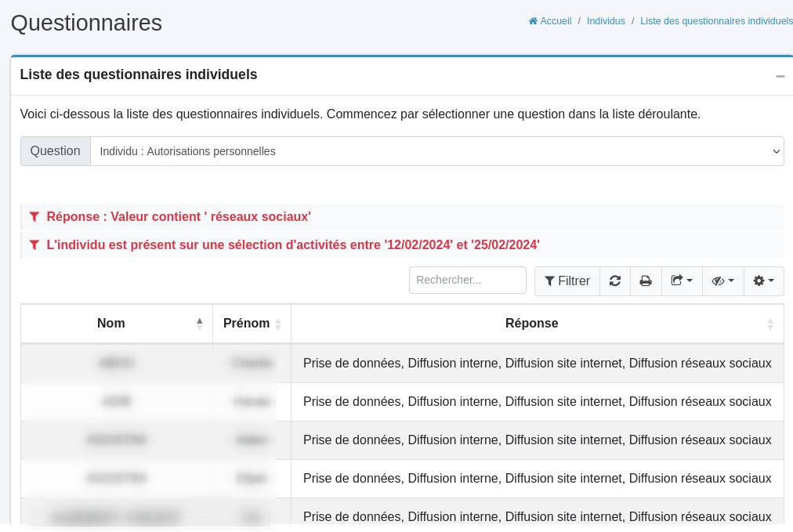The width and height of the screenshot is (793, 532).
Task: Click the print icon button
Action: pos(646,281)
